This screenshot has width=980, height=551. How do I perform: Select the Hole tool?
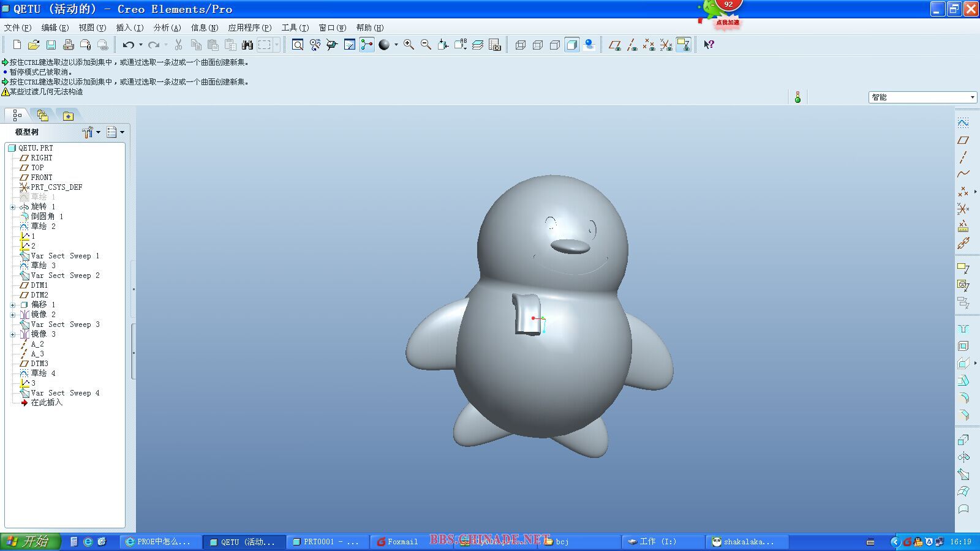click(x=963, y=329)
